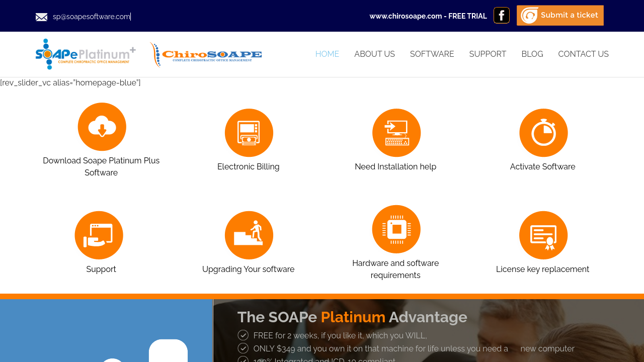This screenshot has width=644, height=362.
Task: Click the hardware chip icon
Action: point(396,229)
